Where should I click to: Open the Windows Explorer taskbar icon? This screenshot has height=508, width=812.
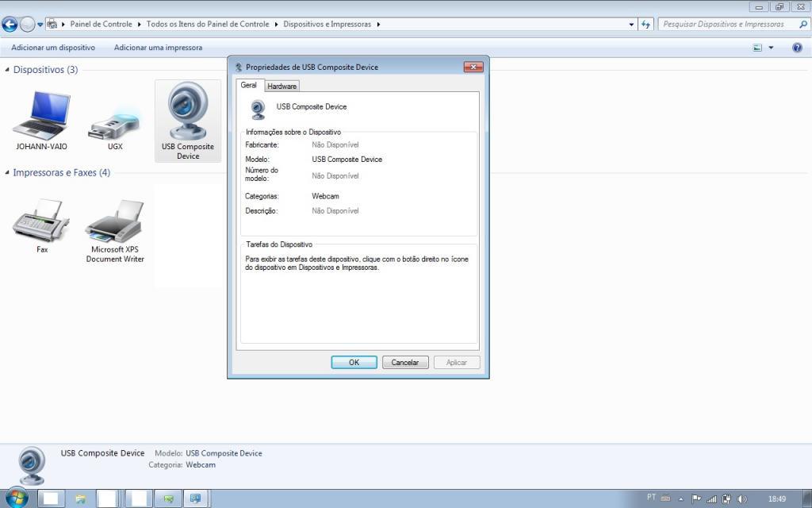click(x=80, y=498)
